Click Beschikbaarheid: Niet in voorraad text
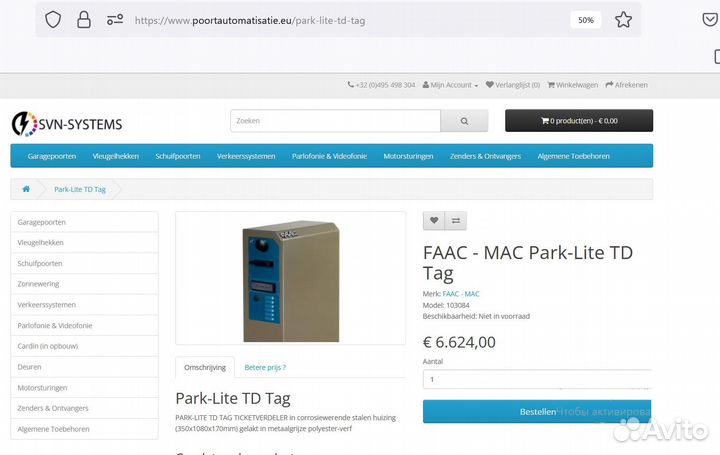The width and height of the screenshot is (720, 455). click(x=476, y=316)
